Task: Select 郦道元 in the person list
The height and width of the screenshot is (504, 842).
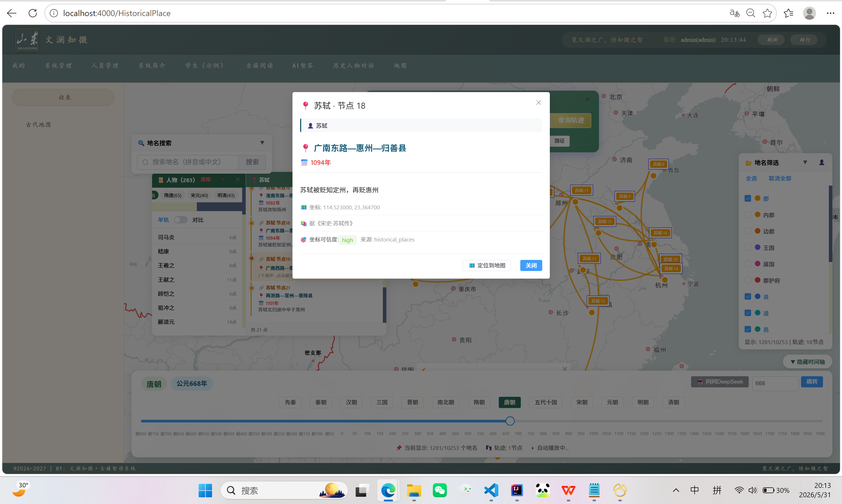Action: [197, 322]
